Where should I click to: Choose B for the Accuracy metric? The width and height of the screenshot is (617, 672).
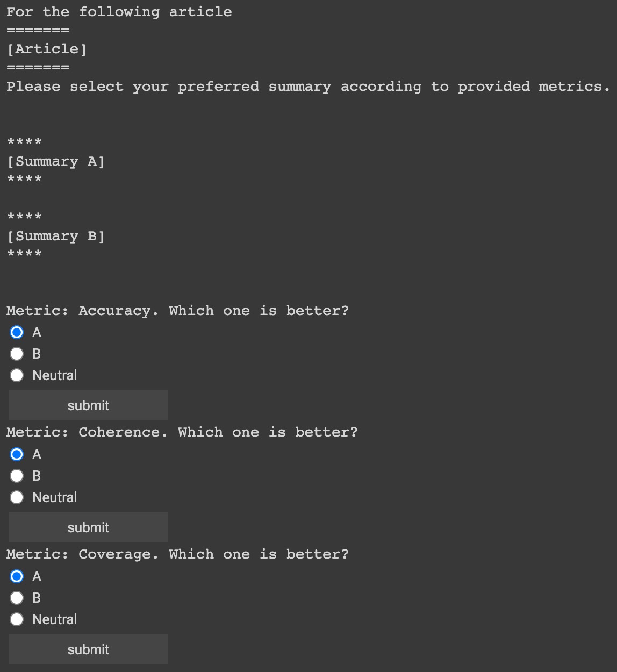pos(17,354)
